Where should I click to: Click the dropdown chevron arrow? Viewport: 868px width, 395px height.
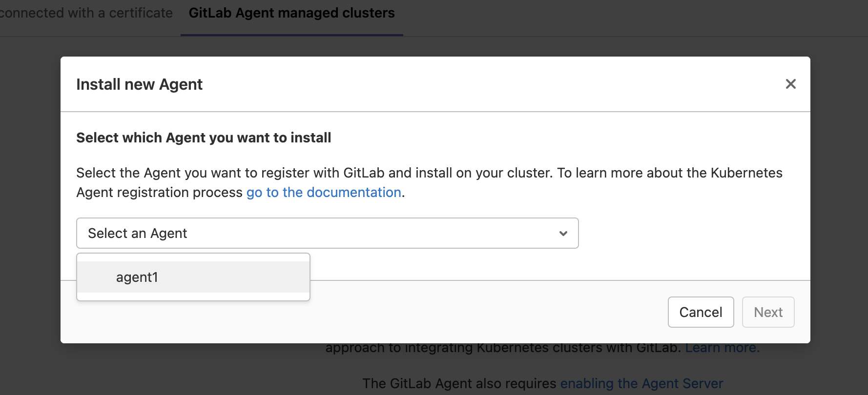[x=563, y=234]
